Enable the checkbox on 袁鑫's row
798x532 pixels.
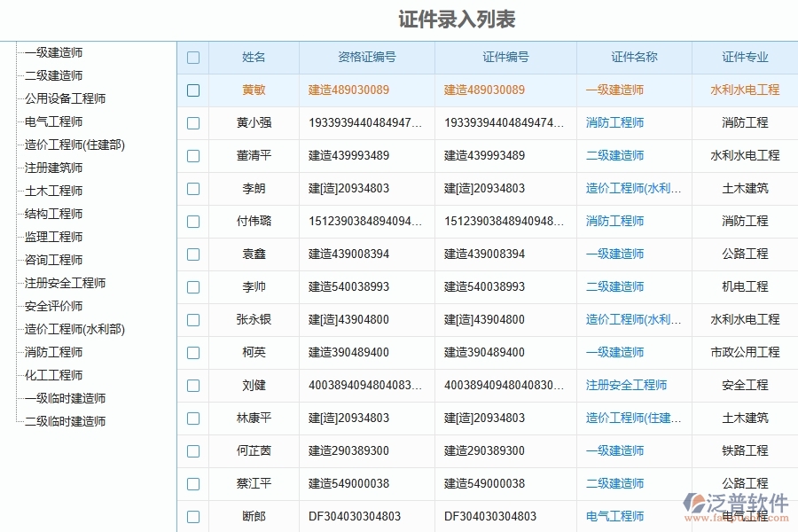click(193, 254)
